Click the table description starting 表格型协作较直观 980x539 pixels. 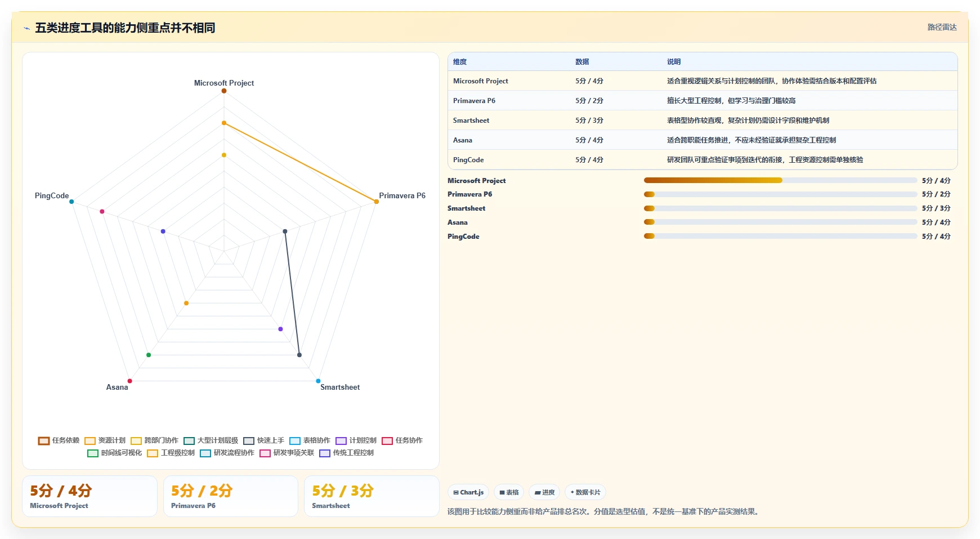(748, 121)
